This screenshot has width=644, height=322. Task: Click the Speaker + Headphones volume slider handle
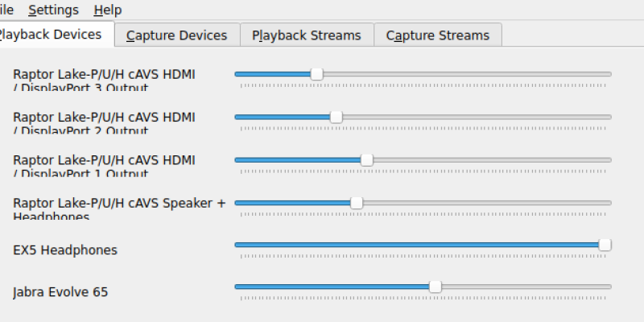coord(357,202)
